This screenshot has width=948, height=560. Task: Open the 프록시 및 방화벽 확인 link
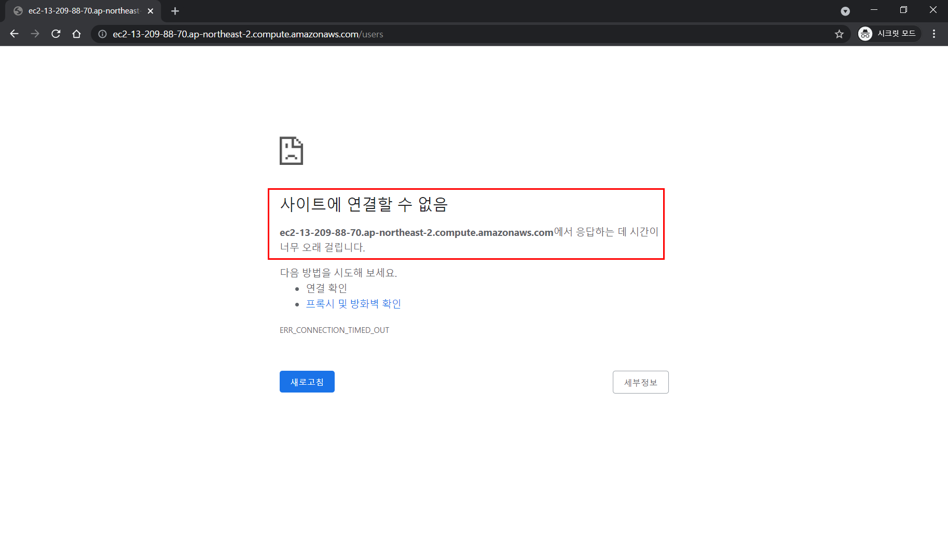[353, 304]
